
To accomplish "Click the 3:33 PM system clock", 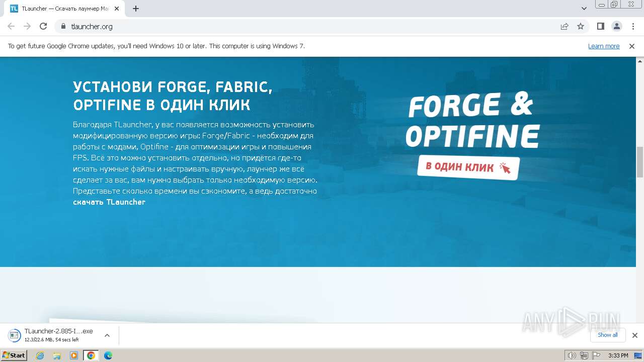I will [x=618, y=355].
